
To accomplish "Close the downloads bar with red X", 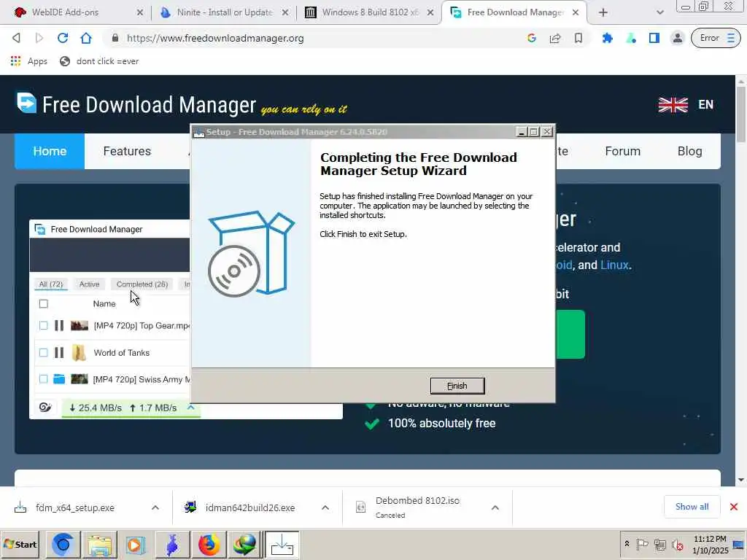I will coord(734,507).
